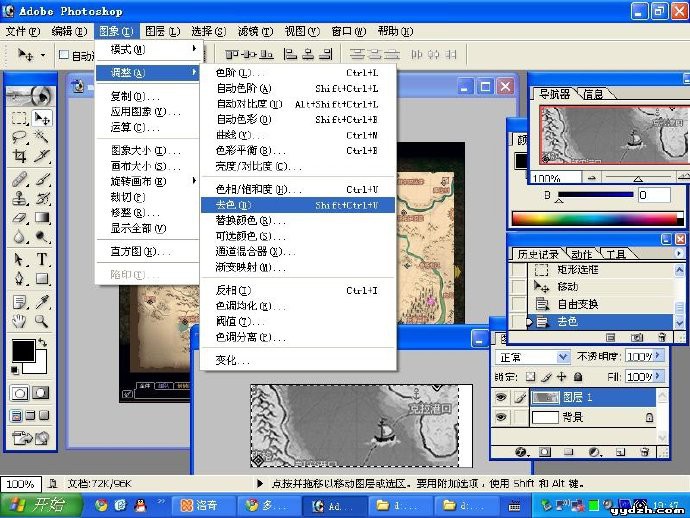Switch to 动作 tab in History panel

click(x=581, y=254)
